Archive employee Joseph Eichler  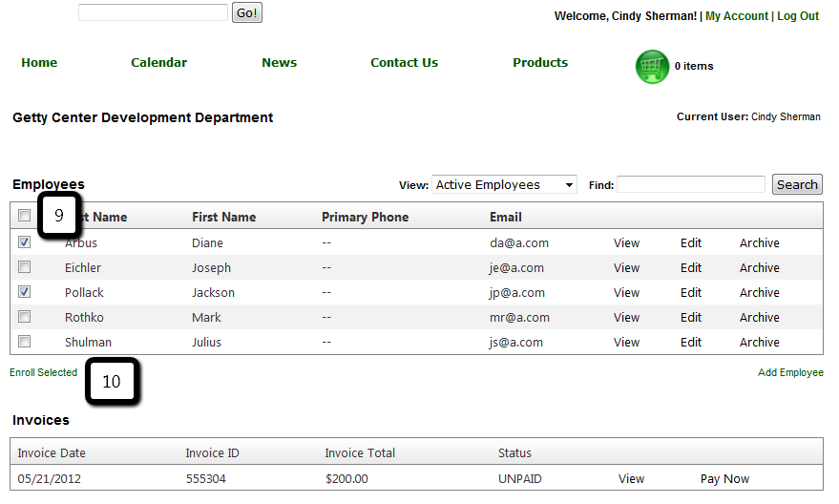coord(759,268)
